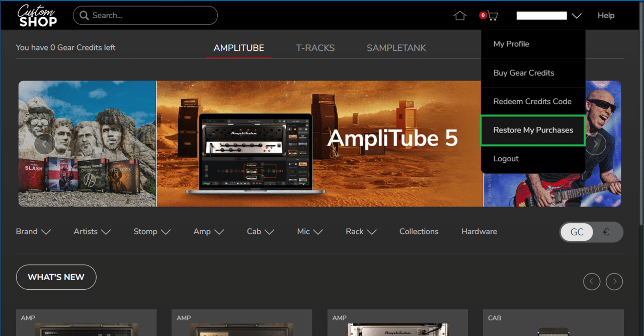Select Restore My Purchases

click(533, 130)
